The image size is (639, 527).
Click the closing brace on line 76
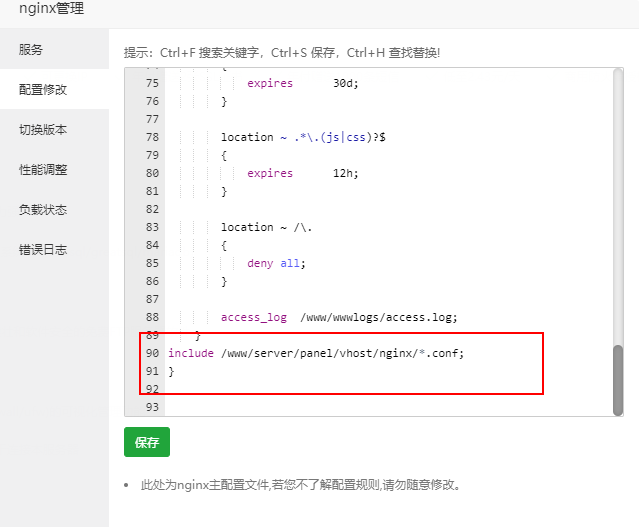224,101
